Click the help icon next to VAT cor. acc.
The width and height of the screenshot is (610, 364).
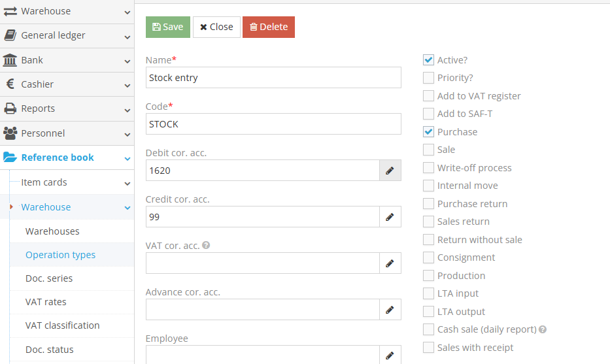206,246
